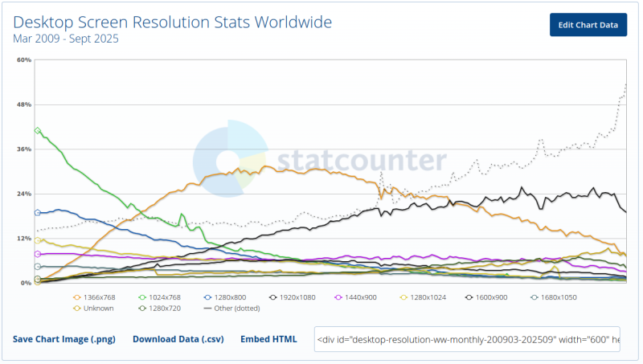643x364 pixels.
Task: Click the 1280x720 legend marker icon
Action: pos(142,308)
